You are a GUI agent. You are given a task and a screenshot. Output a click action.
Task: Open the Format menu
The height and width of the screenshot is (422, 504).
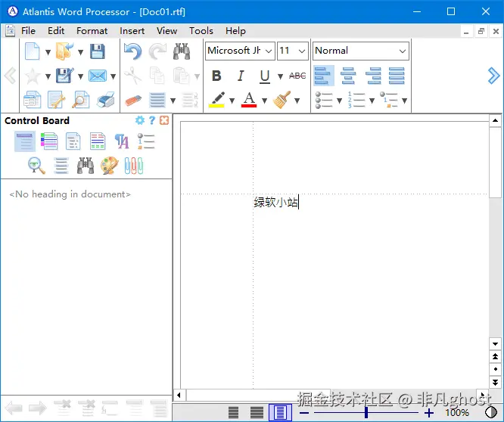click(x=92, y=31)
